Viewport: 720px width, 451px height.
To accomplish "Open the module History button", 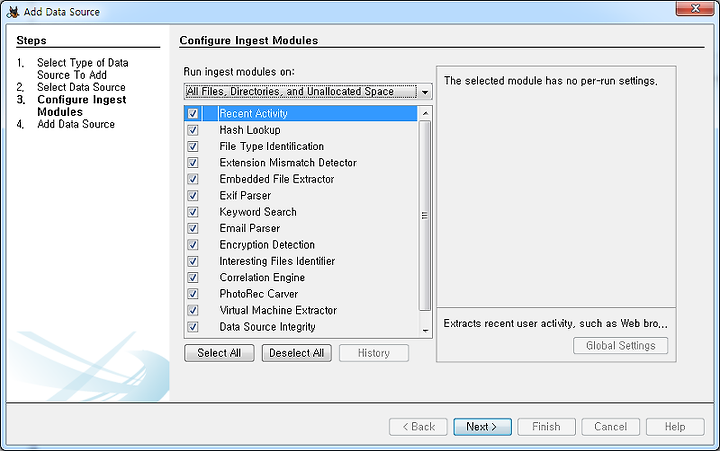I will (x=374, y=353).
